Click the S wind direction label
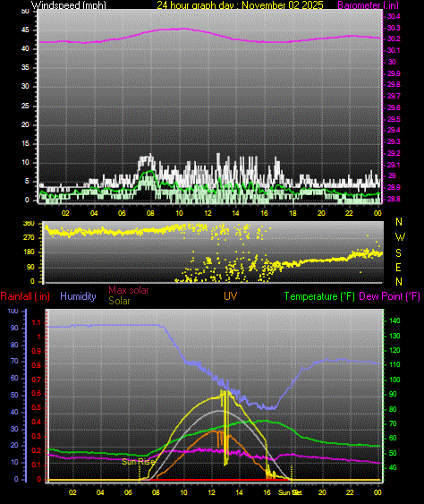This screenshot has height=504, width=424. 398,253
